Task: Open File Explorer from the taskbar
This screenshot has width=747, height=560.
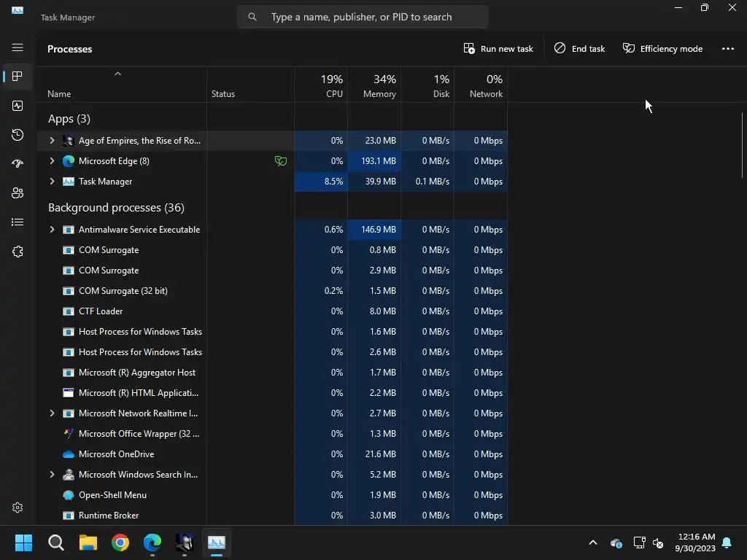Action: coord(88,542)
